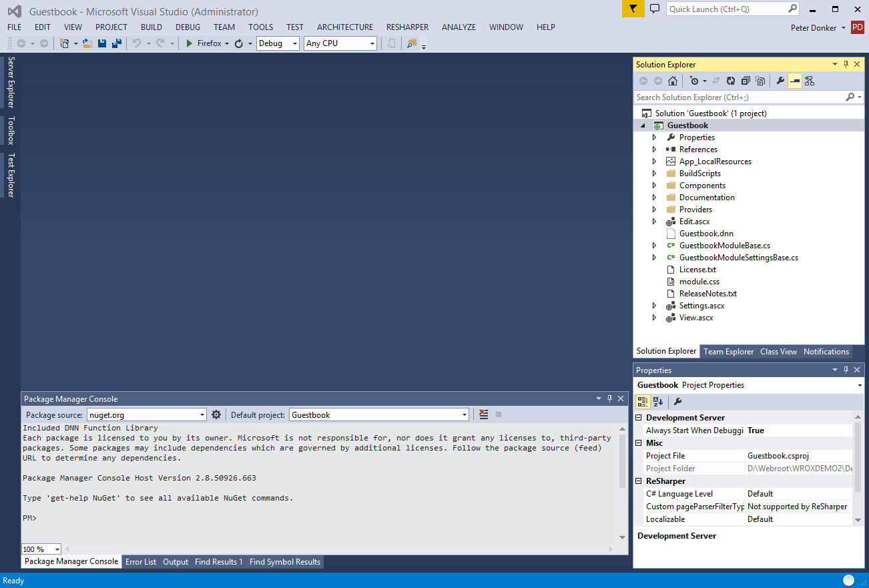The width and height of the screenshot is (869, 588).
Task: Click the Refresh browser icon in main toolbar
Action: (239, 43)
